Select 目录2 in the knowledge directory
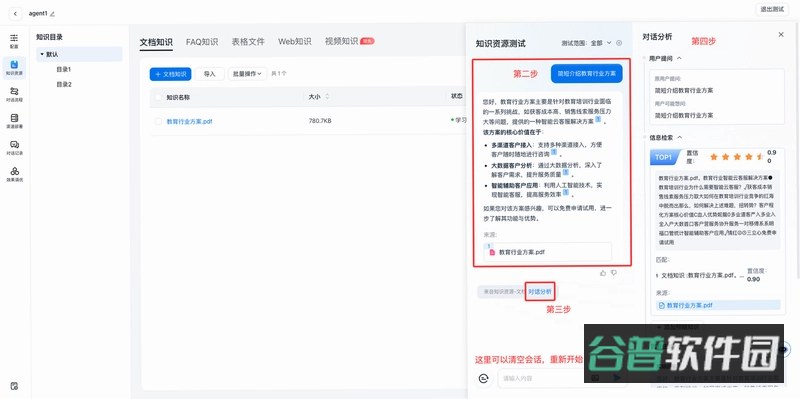 64,84
